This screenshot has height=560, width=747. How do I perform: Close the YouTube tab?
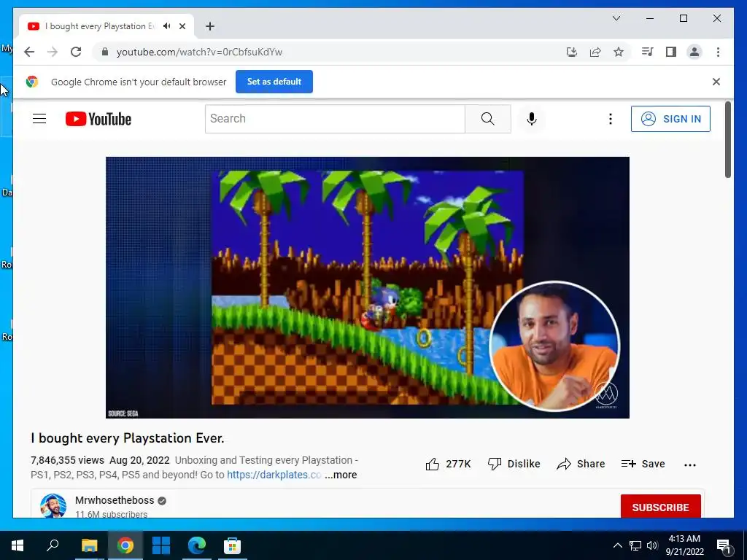point(182,26)
